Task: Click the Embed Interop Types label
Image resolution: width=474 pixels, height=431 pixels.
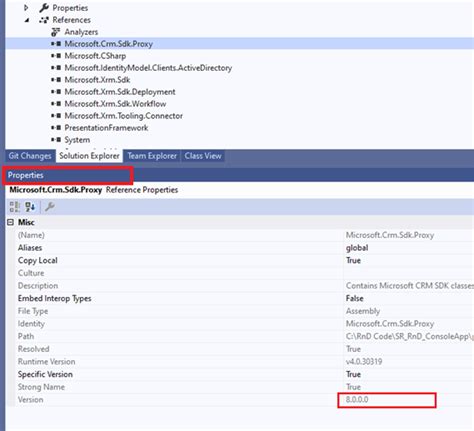Action: pos(55,298)
